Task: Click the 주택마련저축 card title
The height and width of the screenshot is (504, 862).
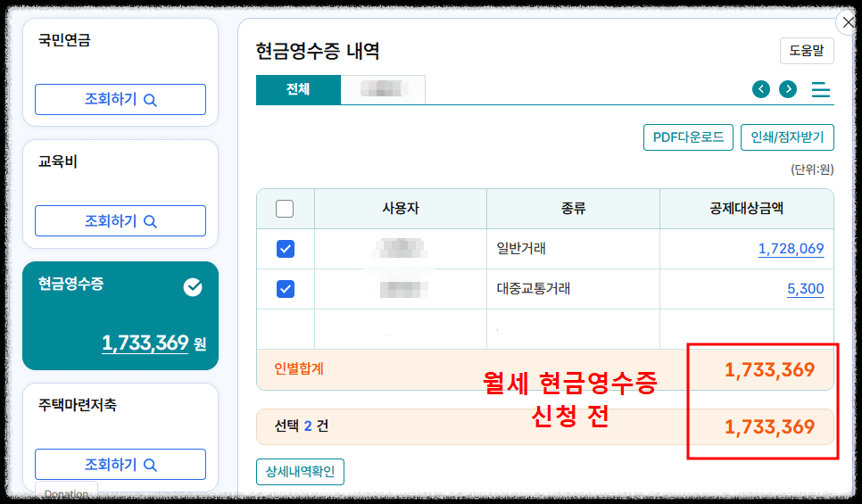Action: click(77, 405)
